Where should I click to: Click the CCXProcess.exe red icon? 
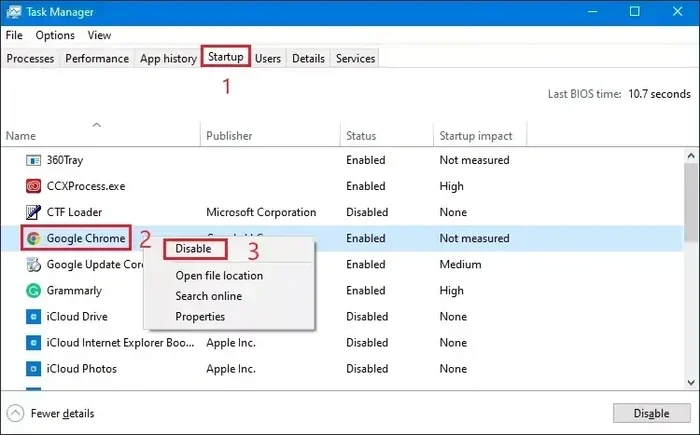pyautogui.click(x=33, y=186)
